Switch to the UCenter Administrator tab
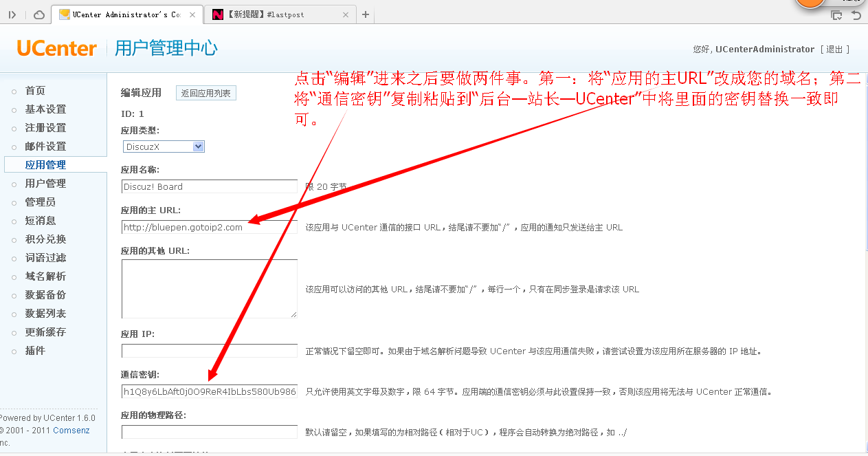 click(x=128, y=14)
